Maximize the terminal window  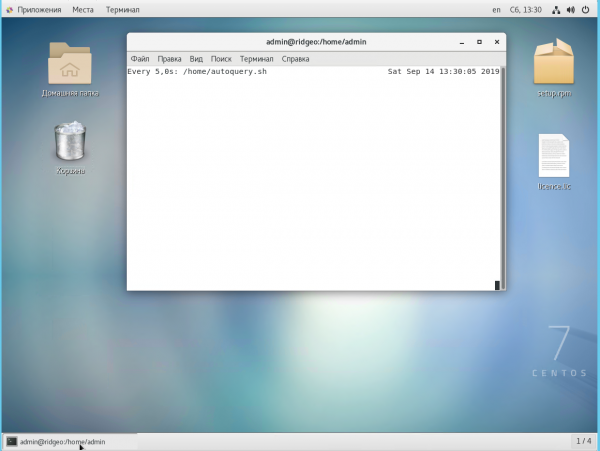coord(479,42)
